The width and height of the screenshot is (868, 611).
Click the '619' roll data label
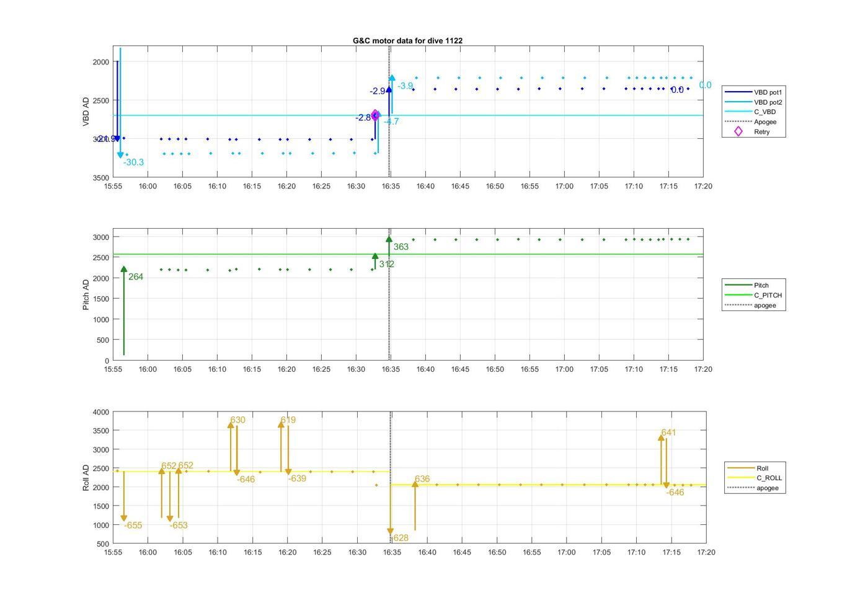coord(288,420)
